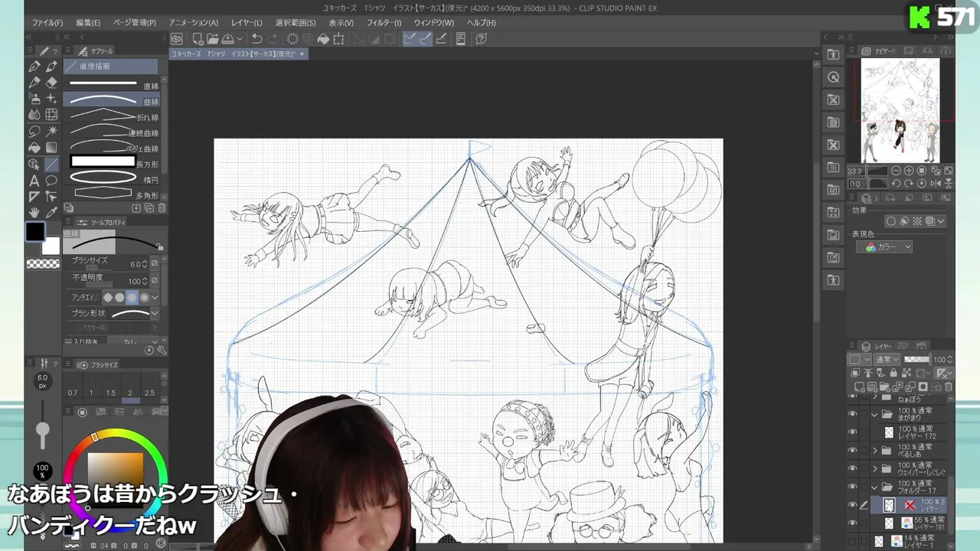
Task: Tick the lock checkbox beside べるしあ folder
Action: [x=864, y=450]
